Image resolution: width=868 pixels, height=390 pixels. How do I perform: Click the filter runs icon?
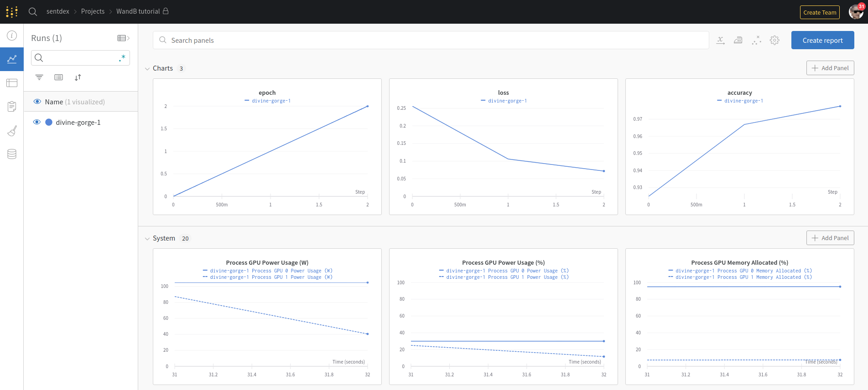click(39, 77)
